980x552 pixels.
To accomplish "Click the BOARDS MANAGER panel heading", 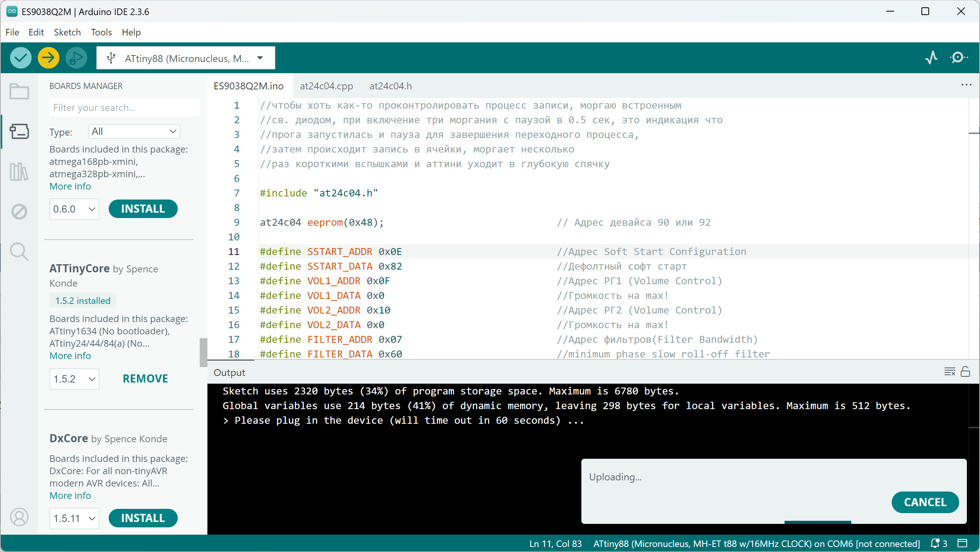I will point(86,86).
